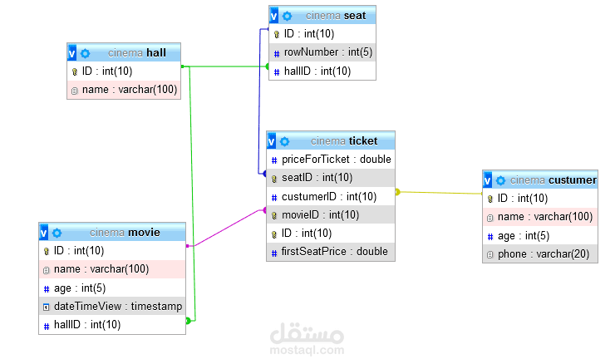Click the hash icon beside movie hallID
This screenshot has height=364, width=615.
coord(47,326)
